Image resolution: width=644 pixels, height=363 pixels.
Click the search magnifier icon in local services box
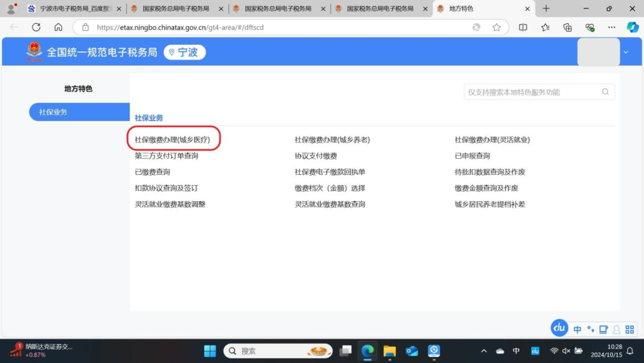(605, 92)
